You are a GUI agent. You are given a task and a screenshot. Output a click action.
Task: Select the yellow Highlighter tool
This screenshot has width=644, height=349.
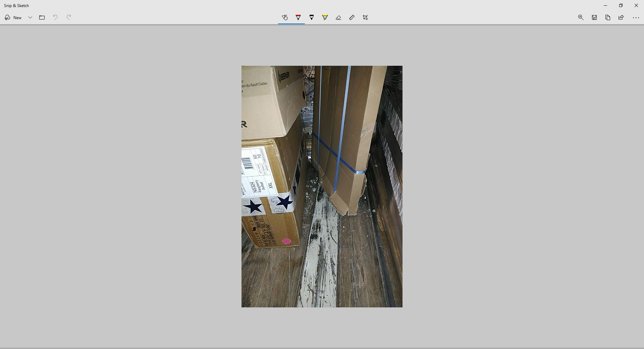coord(325,17)
